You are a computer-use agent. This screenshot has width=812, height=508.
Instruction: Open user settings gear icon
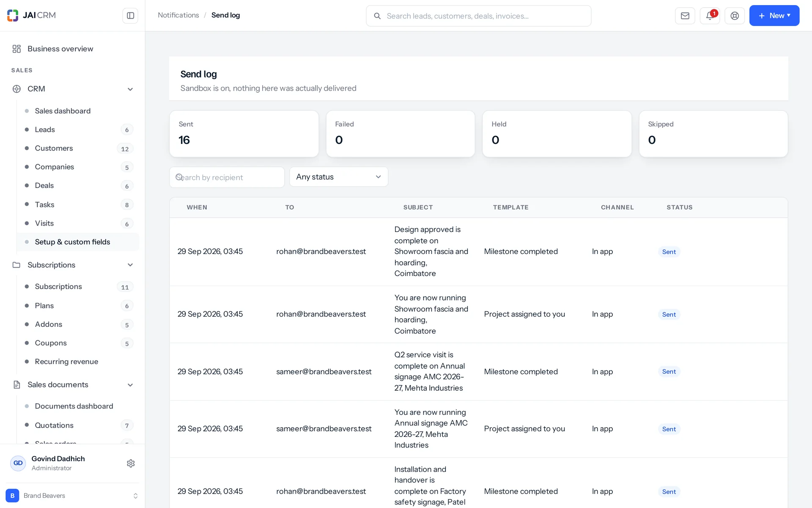pos(131,463)
